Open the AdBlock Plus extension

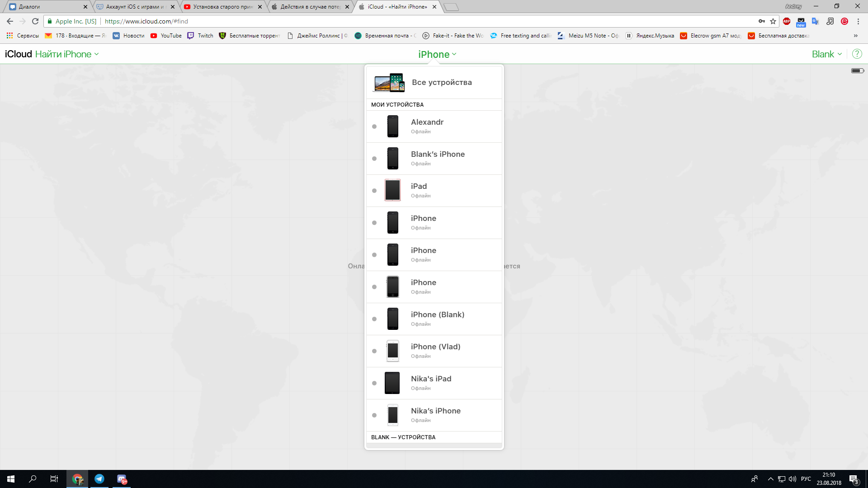(x=787, y=21)
